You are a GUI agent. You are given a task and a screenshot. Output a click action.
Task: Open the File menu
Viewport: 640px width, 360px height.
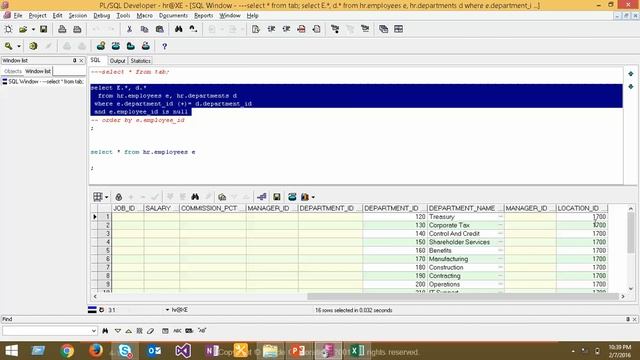[18, 16]
